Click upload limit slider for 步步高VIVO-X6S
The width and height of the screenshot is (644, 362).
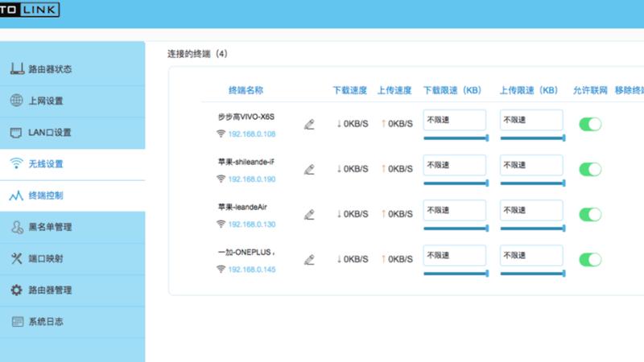pyautogui.click(x=533, y=138)
